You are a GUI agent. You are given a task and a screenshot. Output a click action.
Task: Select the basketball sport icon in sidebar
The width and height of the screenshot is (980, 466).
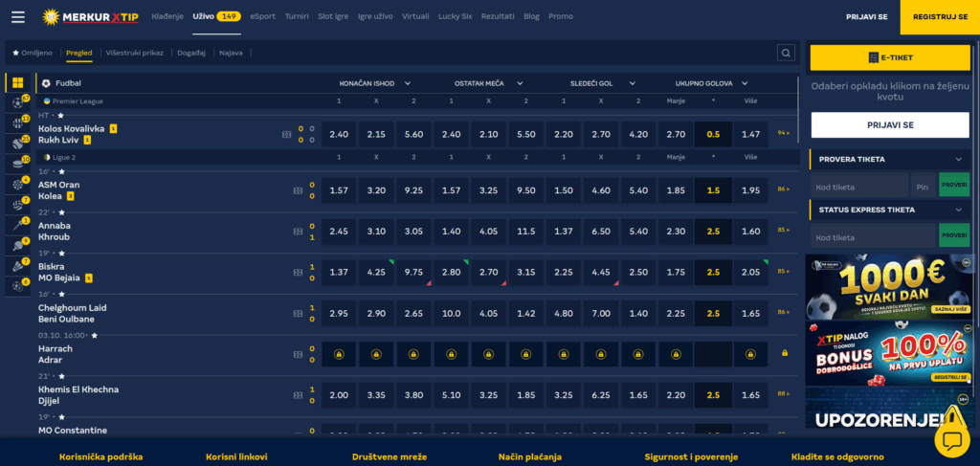pyautogui.click(x=17, y=122)
